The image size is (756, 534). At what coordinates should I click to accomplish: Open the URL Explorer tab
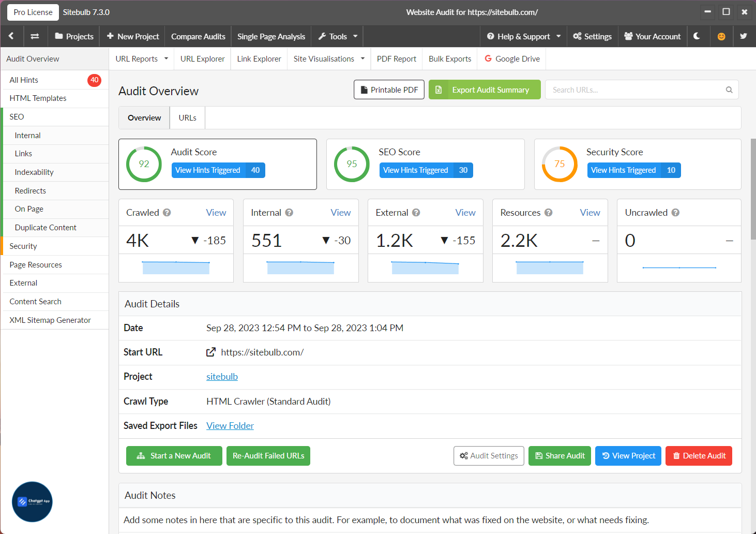click(202, 58)
